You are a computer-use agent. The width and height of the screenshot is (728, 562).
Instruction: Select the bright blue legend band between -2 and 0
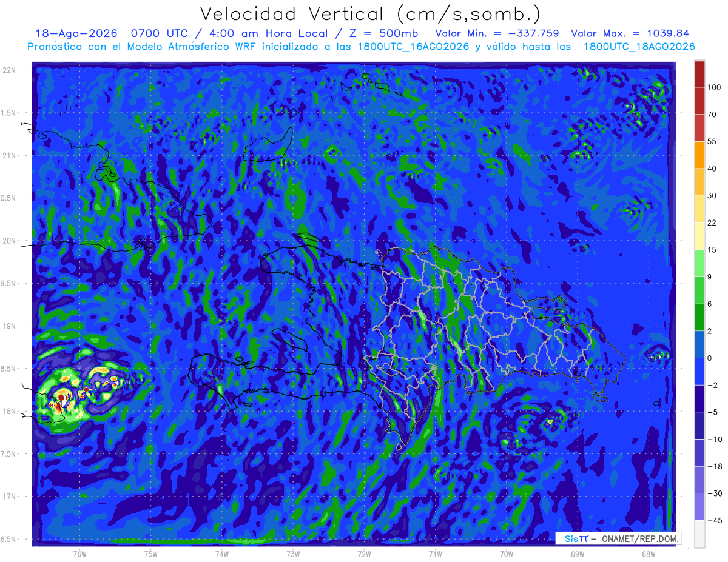coord(699,372)
